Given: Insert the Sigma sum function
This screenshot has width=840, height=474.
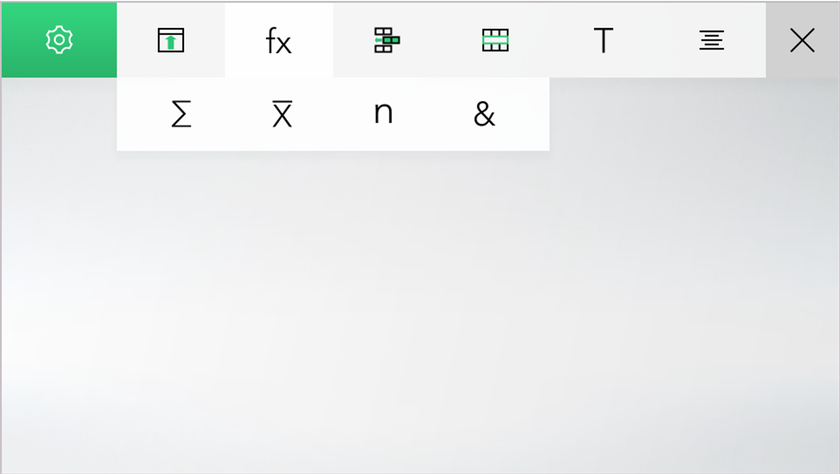Looking at the screenshot, I should coord(181,114).
